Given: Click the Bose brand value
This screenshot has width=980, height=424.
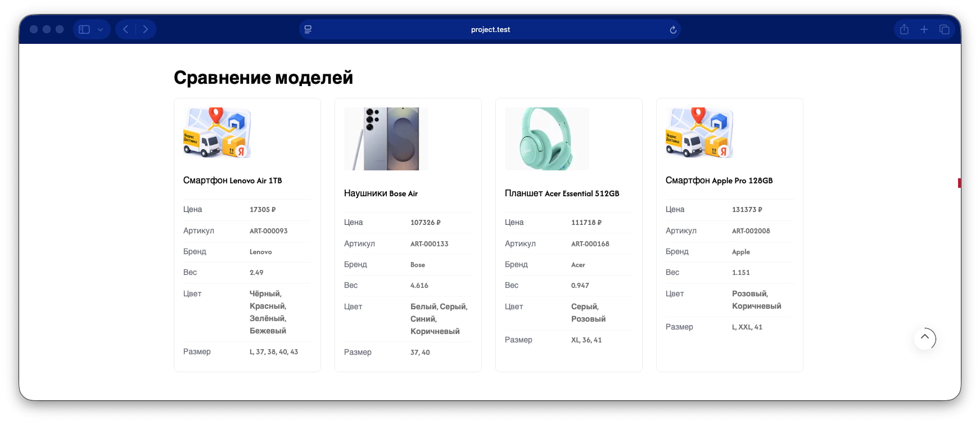Looking at the screenshot, I should tap(418, 265).
